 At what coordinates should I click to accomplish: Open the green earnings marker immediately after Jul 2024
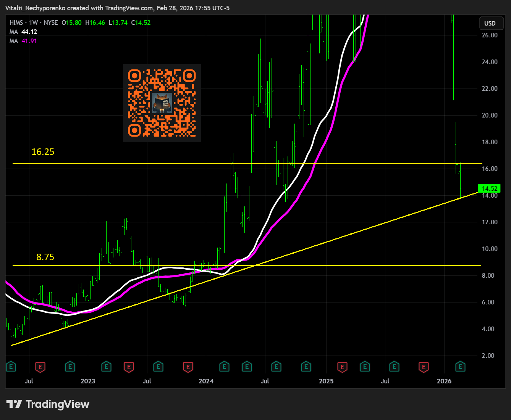[276, 367]
